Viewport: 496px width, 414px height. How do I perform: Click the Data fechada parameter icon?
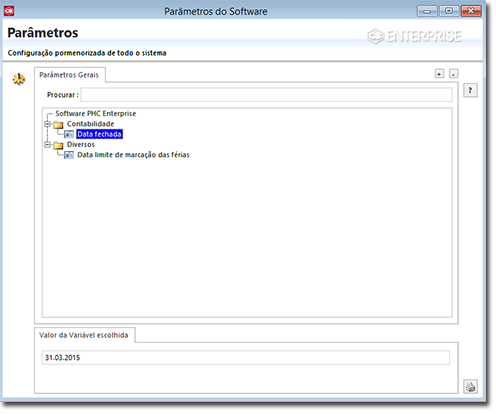69,134
